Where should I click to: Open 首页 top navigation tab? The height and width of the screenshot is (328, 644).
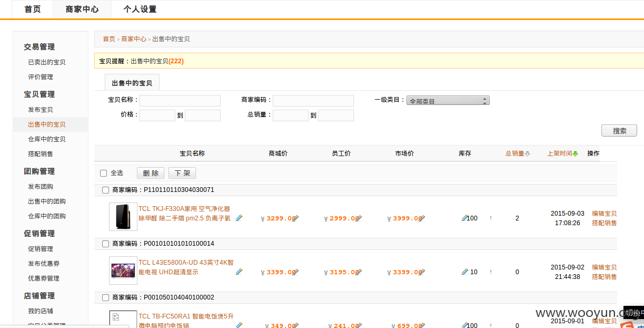(33, 9)
